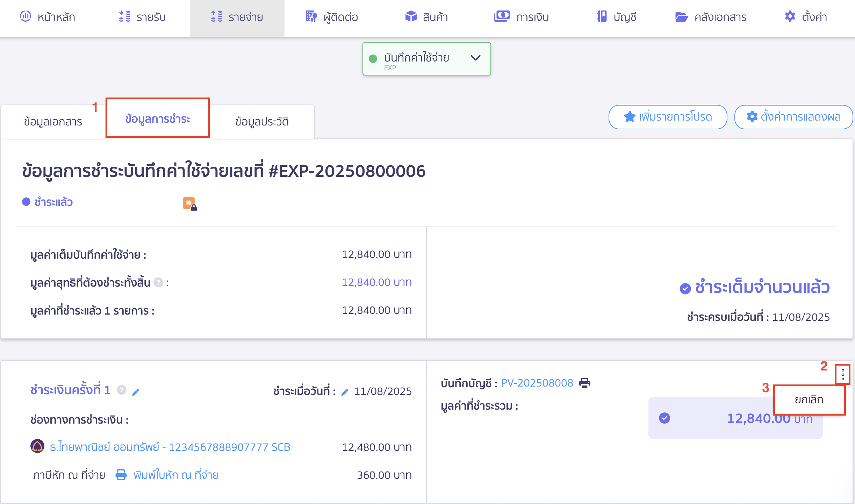Image resolution: width=855 pixels, height=504 pixels.
Task: Click the เพิ่มรายการโปรด button
Action: pos(668,117)
